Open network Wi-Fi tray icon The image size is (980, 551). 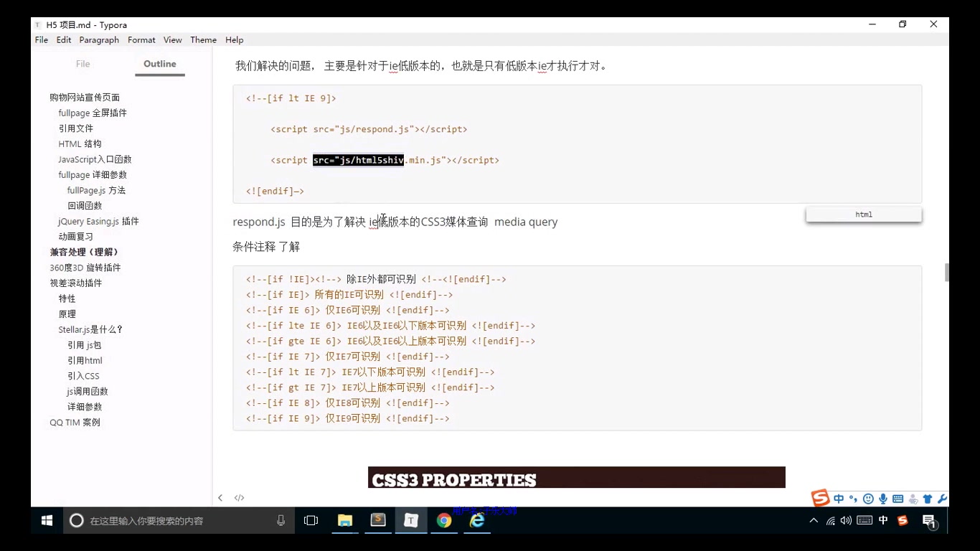point(830,521)
